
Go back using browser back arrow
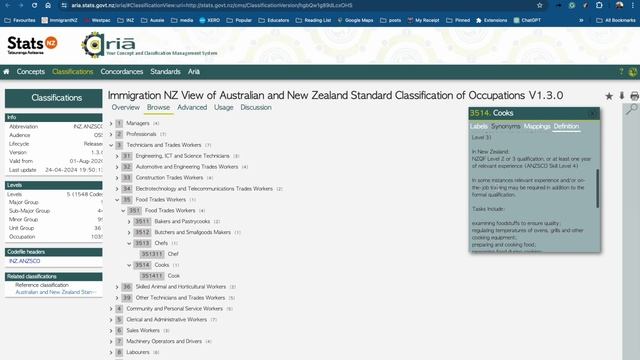click(8, 5)
